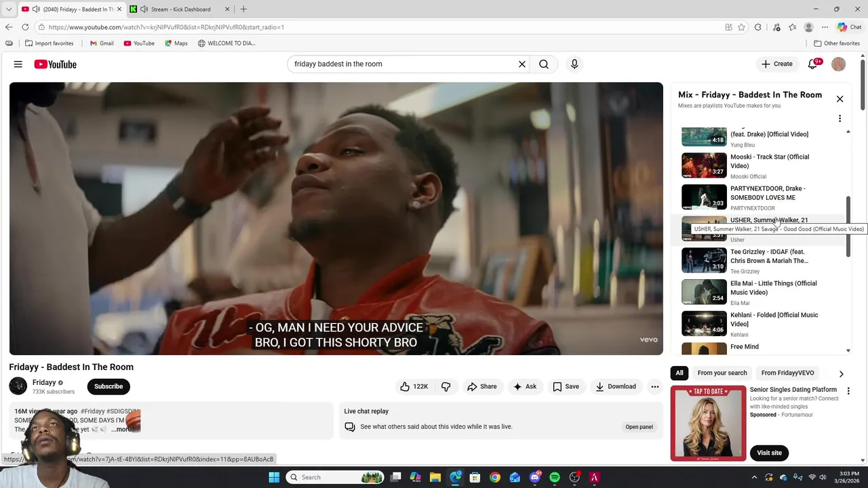Close the Mix playlist panel
The image size is (868, 488).
[x=840, y=99]
